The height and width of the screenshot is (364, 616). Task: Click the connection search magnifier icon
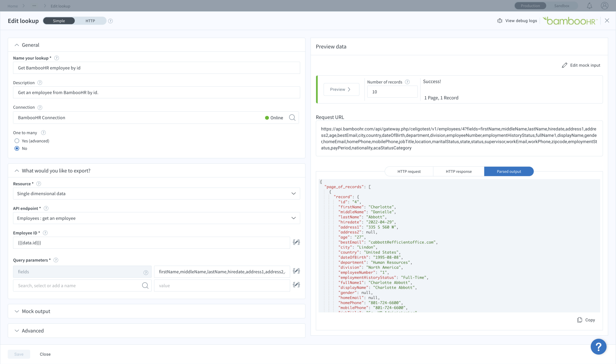[x=292, y=117]
